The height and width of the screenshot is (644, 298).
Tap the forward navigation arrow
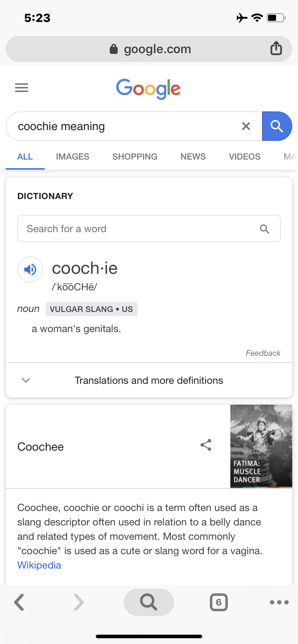click(78, 602)
